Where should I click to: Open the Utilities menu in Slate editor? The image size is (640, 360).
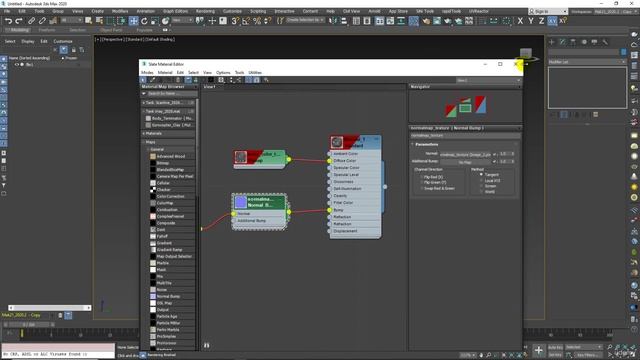(255, 73)
